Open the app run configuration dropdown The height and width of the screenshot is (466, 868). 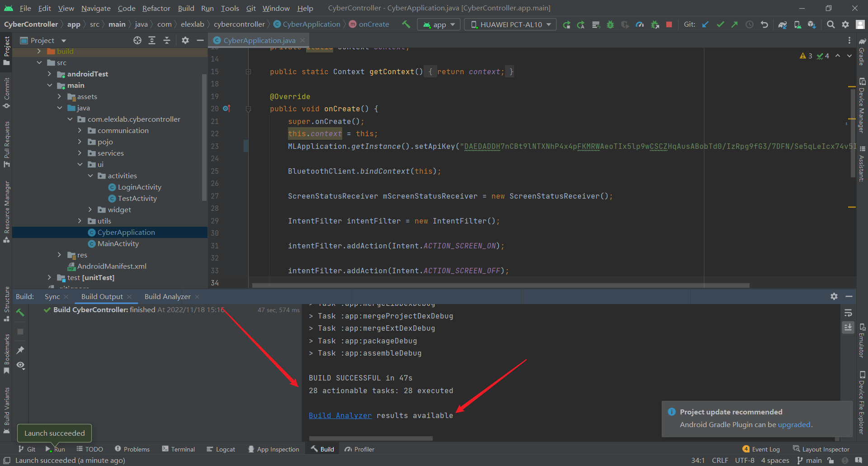tap(439, 24)
